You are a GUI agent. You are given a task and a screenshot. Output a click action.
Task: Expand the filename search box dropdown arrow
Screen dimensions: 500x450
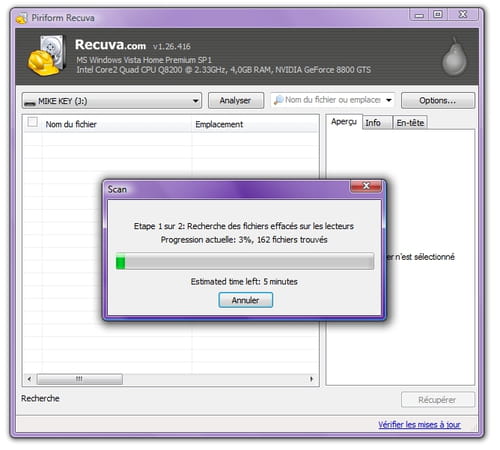pos(389,100)
